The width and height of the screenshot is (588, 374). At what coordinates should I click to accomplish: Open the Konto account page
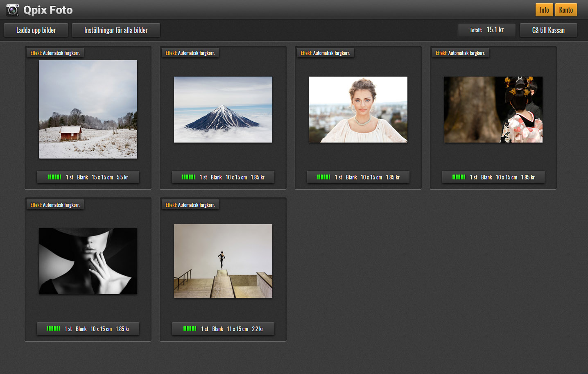tap(565, 10)
